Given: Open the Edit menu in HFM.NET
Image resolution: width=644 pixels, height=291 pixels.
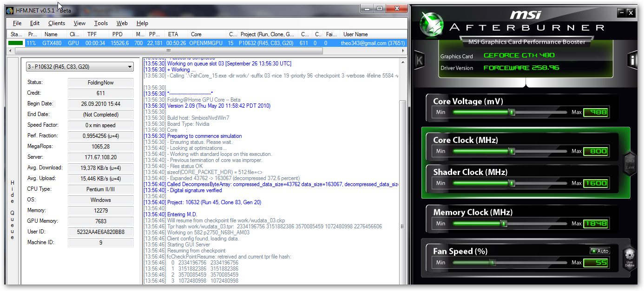Looking at the screenshot, I should click(x=35, y=23).
